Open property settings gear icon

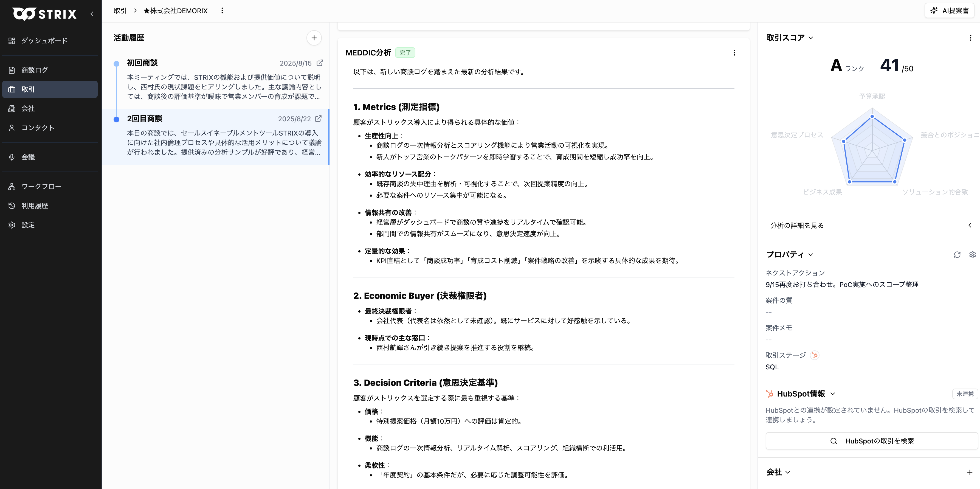point(972,255)
